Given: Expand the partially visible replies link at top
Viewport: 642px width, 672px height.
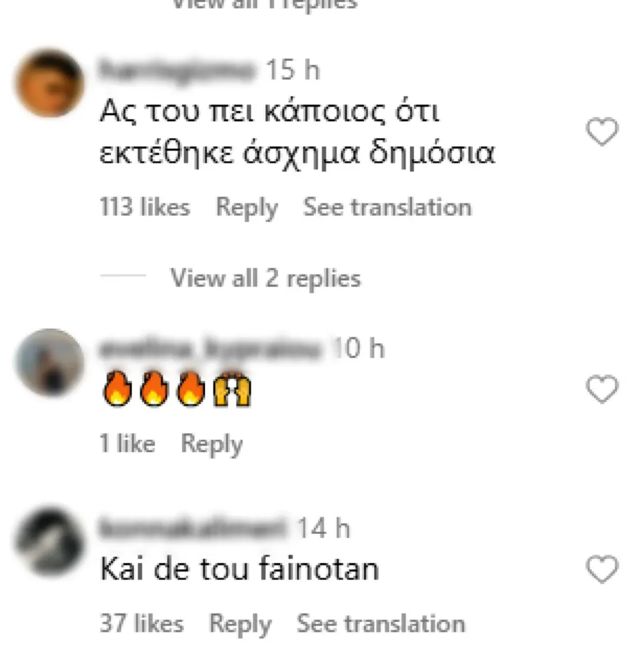Looking at the screenshot, I should pos(264,4).
